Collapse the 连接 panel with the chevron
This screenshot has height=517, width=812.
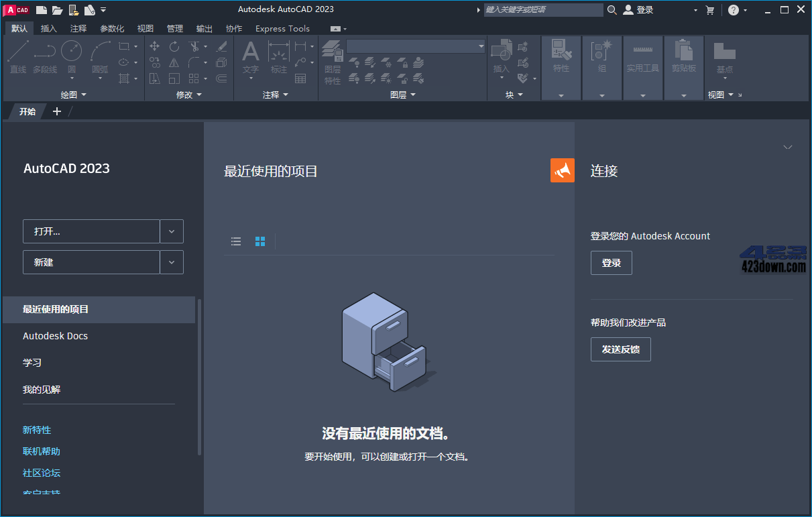click(x=788, y=147)
